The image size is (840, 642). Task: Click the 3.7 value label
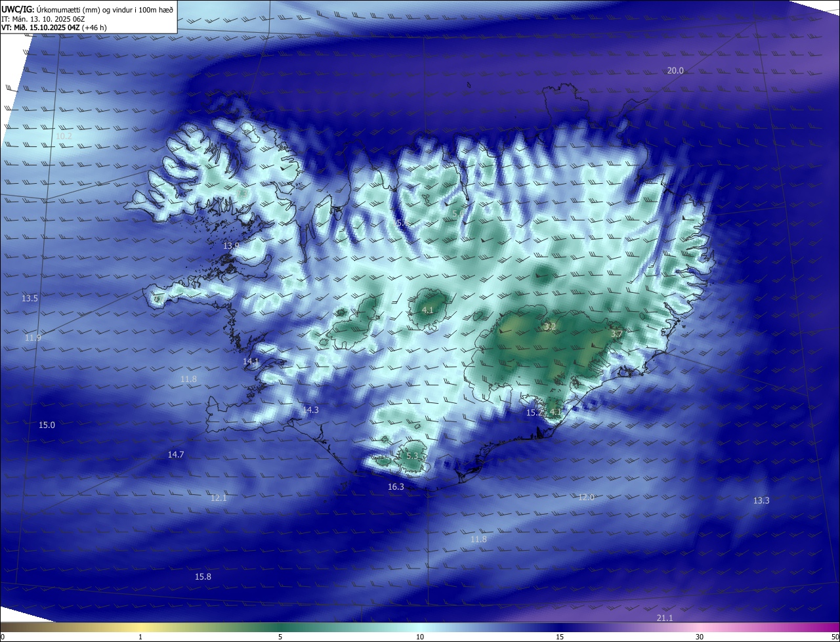tap(616, 335)
